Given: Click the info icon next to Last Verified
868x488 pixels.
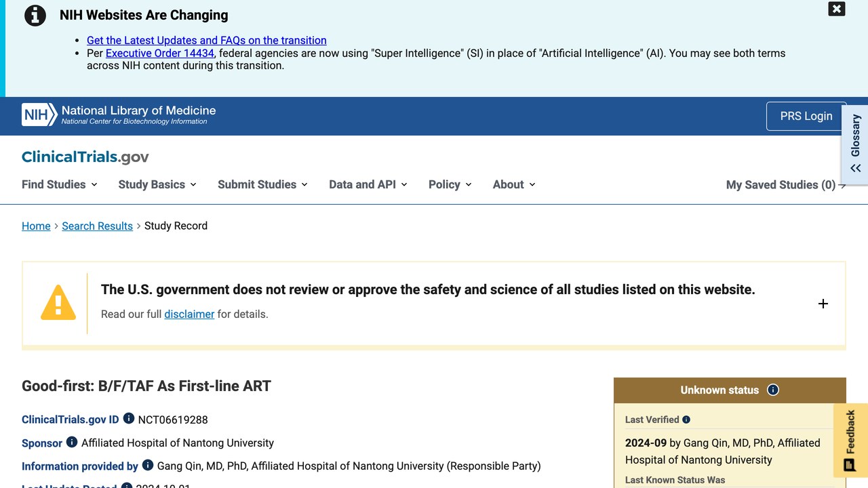Looking at the screenshot, I should [x=686, y=420].
